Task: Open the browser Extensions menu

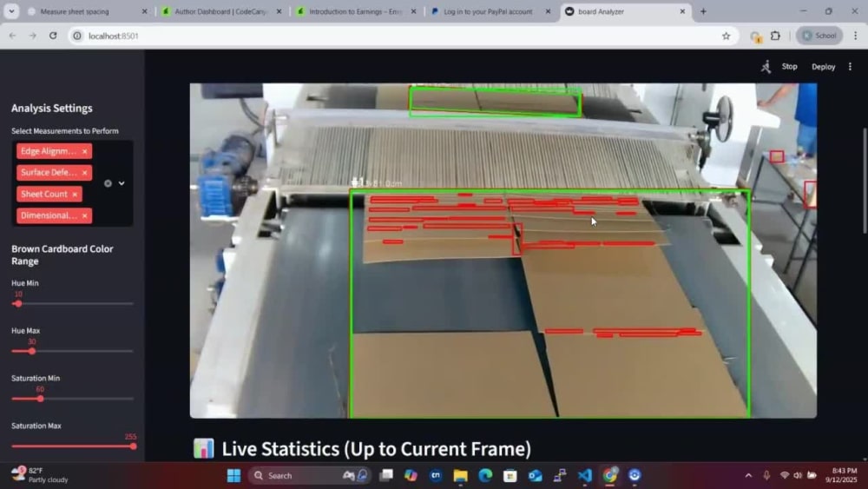Action: [775, 36]
